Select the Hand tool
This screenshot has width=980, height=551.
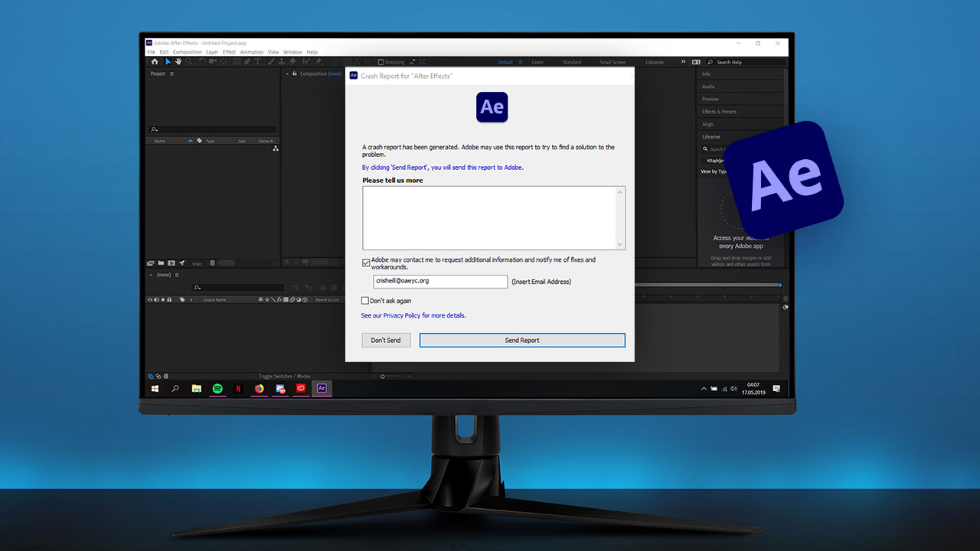[178, 61]
